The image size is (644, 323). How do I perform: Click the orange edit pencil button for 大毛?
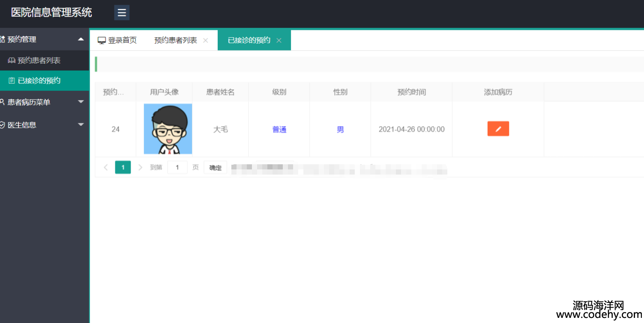[x=498, y=129]
